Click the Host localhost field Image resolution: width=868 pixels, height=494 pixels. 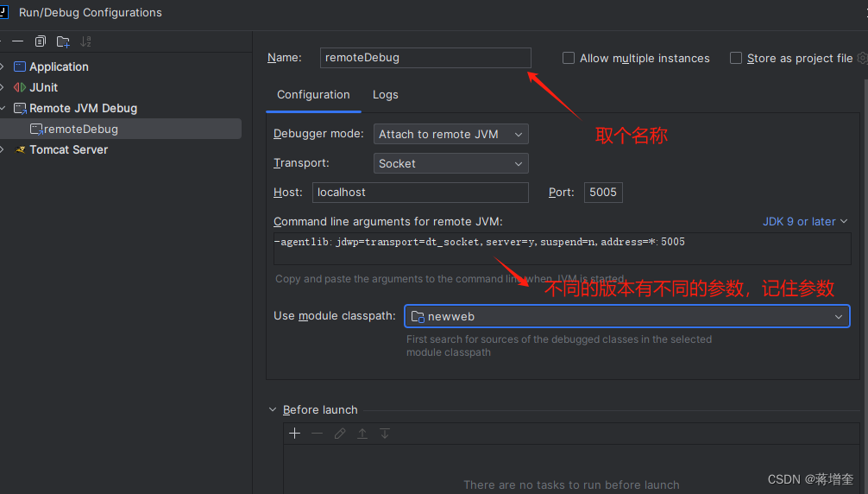tap(420, 193)
